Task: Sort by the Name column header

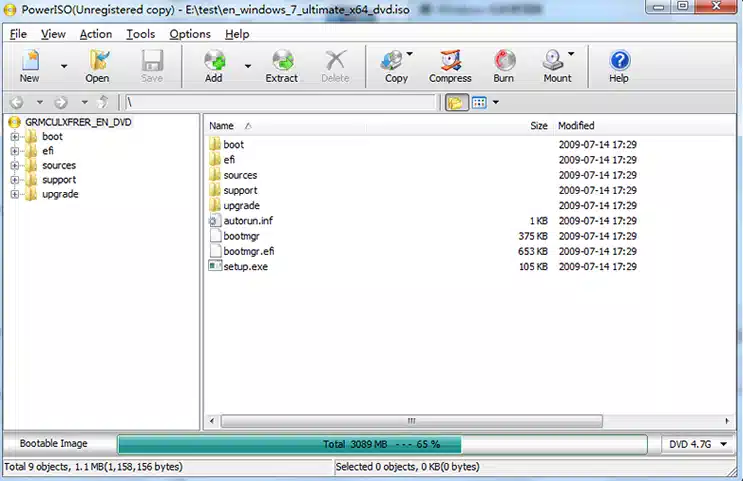Action: (221, 126)
